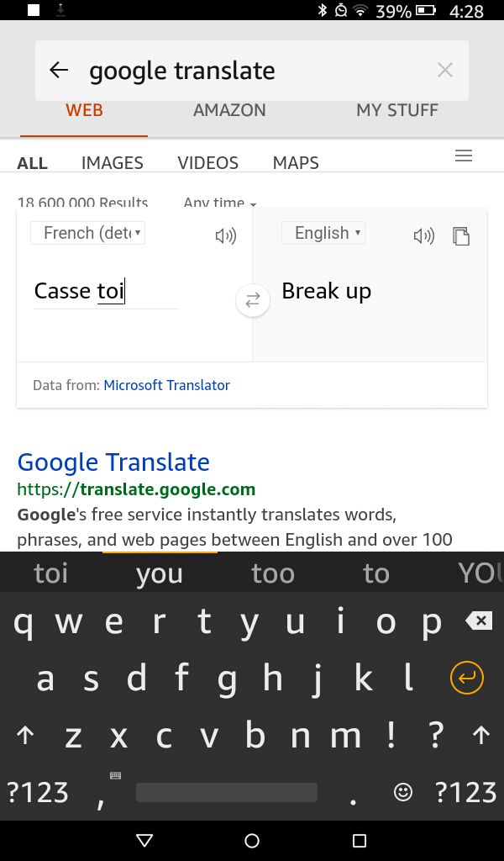
Task: Expand the Any time filter
Action: click(x=220, y=203)
